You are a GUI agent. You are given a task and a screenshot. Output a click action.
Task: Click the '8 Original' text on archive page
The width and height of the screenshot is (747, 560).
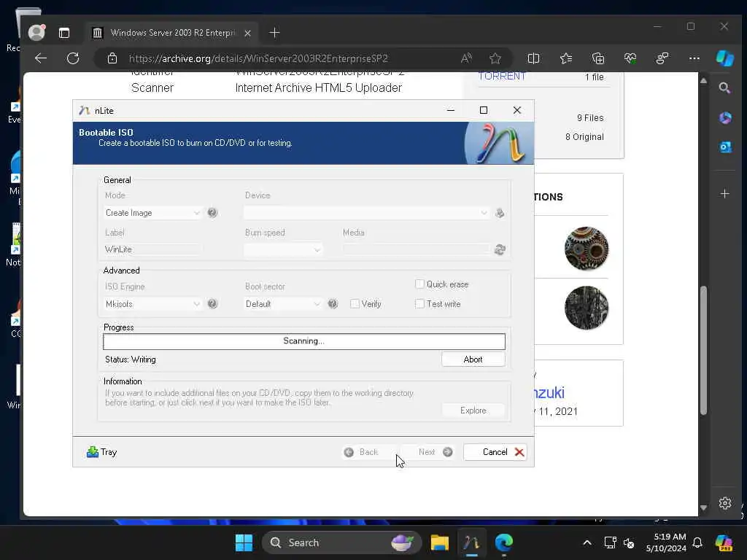[x=584, y=137]
